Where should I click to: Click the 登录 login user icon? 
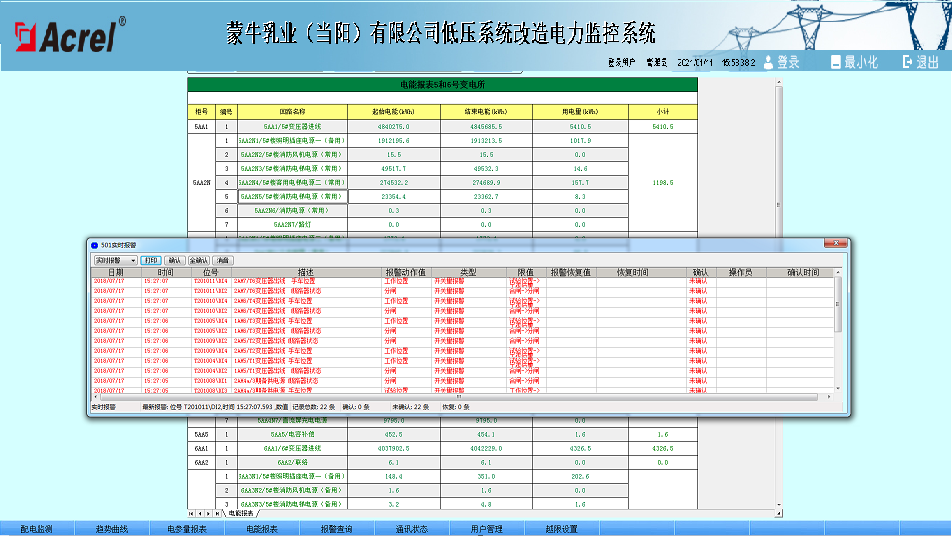click(769, 62)
